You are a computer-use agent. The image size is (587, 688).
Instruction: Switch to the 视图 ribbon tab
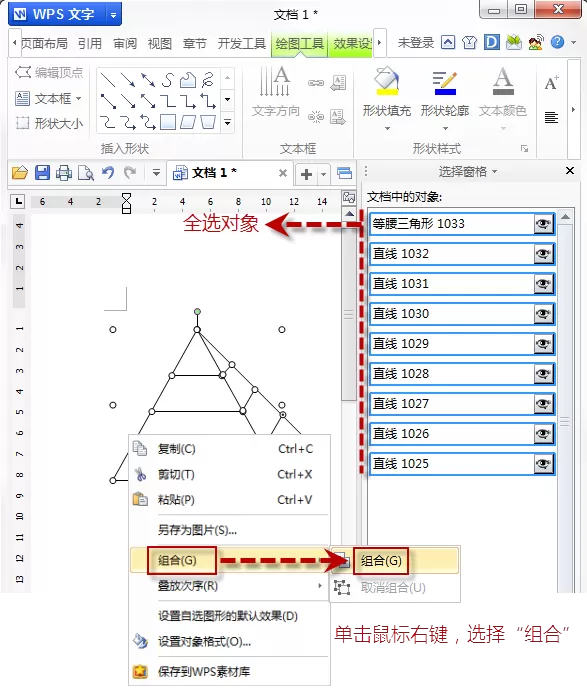(160, 43)
